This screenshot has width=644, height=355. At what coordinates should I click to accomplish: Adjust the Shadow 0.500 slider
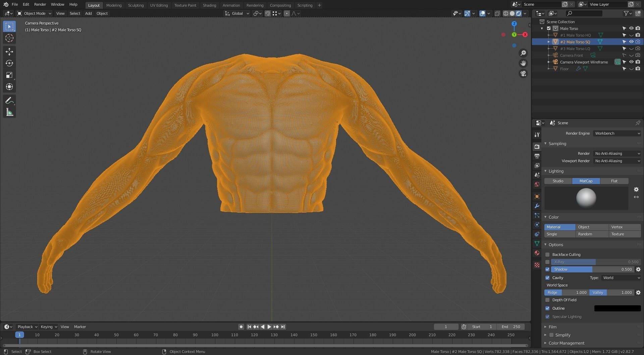click(593, 269)
